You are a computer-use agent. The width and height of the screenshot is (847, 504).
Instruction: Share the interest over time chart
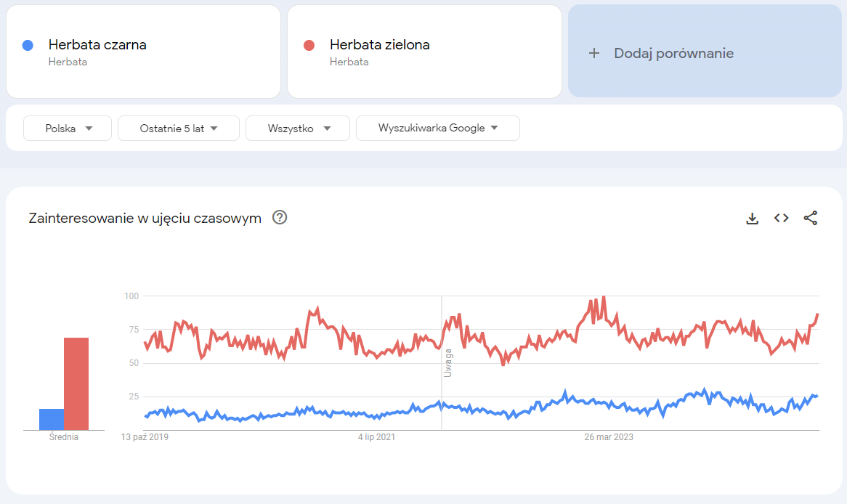pyautogui.click(x=811, y=217)
